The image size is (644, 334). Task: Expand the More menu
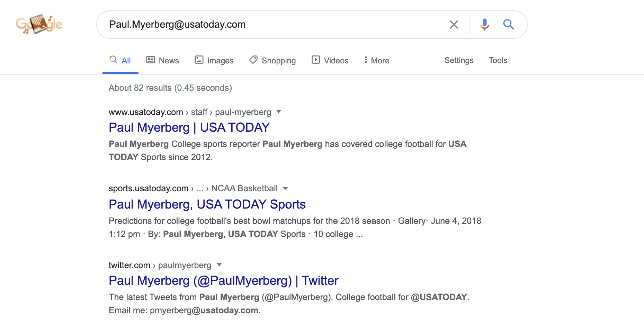[x=376, y=61]
